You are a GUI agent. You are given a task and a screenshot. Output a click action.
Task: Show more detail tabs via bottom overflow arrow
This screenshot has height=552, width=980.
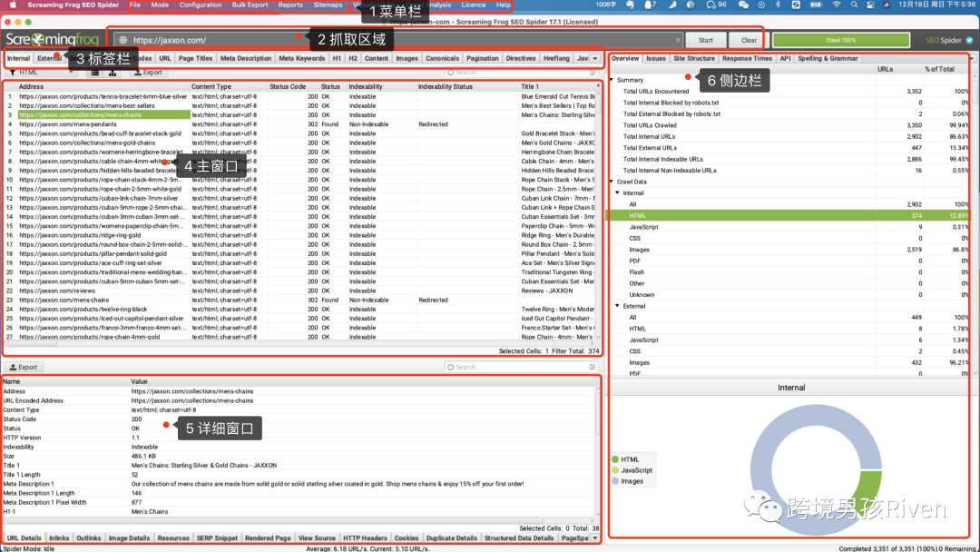595,537
